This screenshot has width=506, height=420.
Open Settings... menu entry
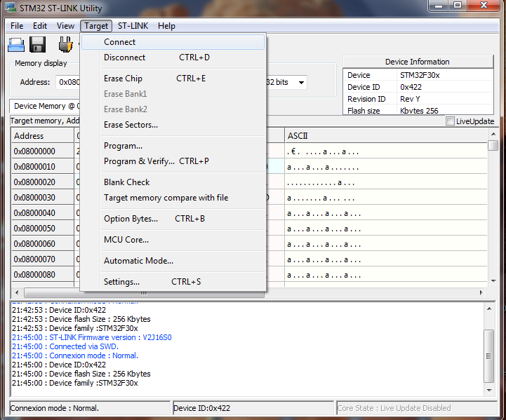tap(173, 282)
